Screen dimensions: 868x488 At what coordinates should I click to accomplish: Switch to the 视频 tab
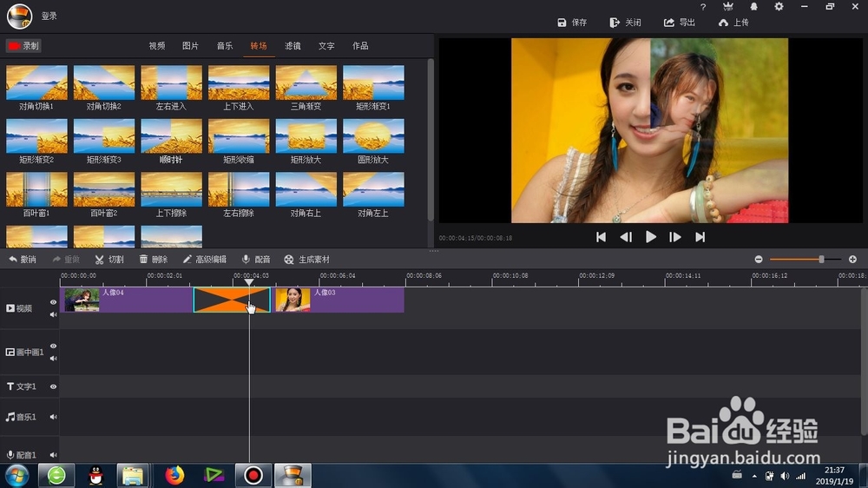[x=156, y=46]
